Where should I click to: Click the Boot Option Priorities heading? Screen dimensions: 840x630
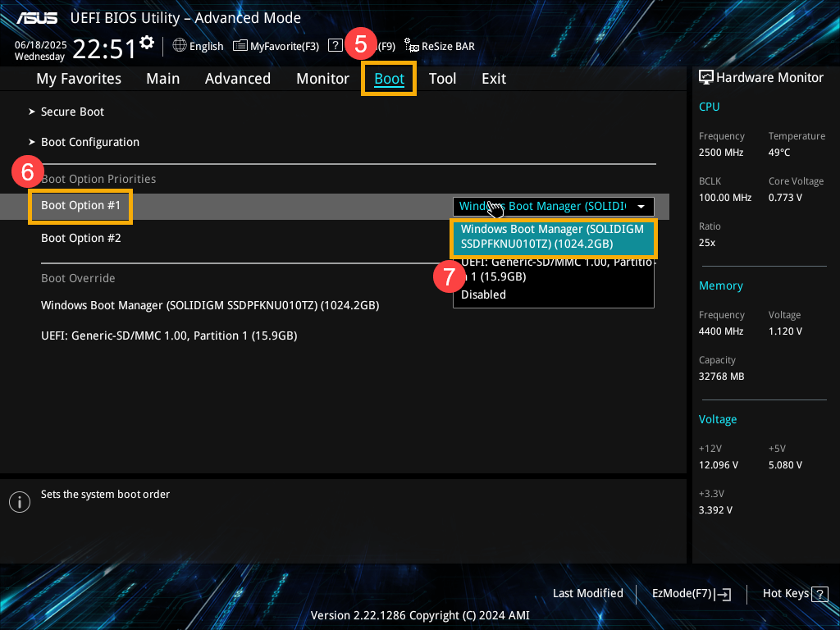[x=98, y=179]
